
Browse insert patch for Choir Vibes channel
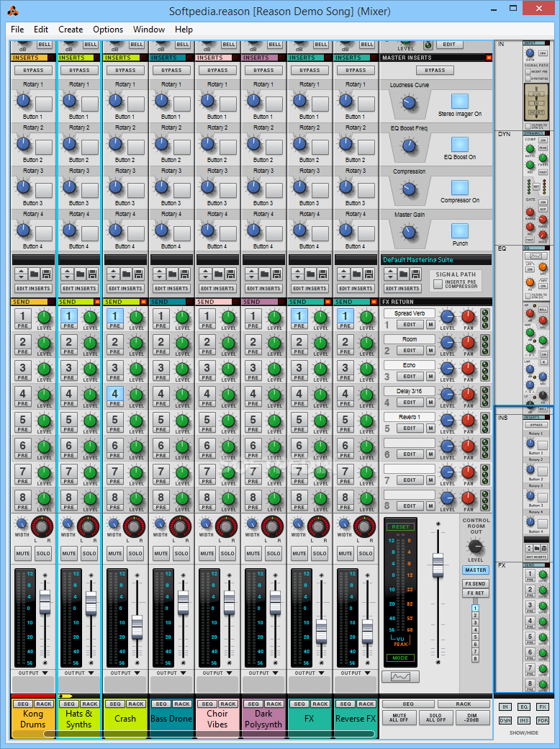pyautogui.click(x=217, y=274)
